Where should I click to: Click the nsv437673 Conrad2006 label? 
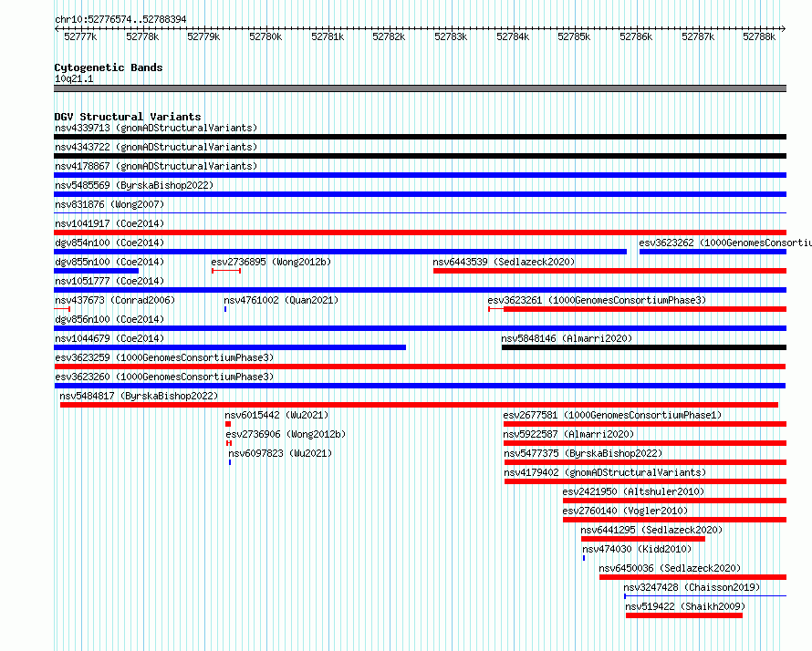coord(115,300)
